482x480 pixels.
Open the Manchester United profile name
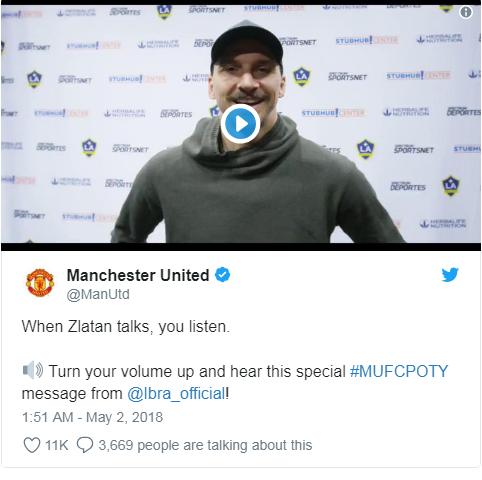(138, 275)
